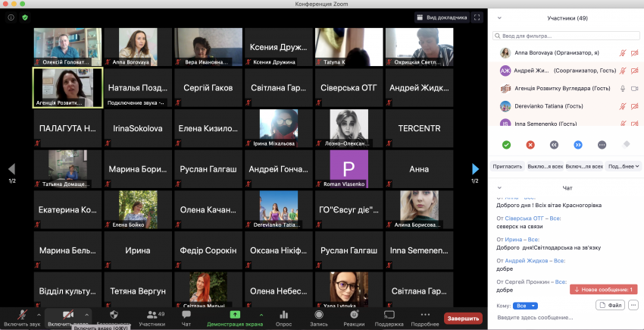Viewport: 644px width, 330px height.
Task: Attach a file with Файл button
Action: coord(610,305)
